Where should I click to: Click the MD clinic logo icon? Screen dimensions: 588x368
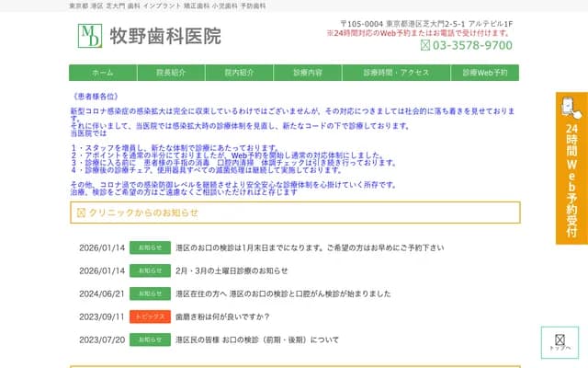(x=90, y=36)
